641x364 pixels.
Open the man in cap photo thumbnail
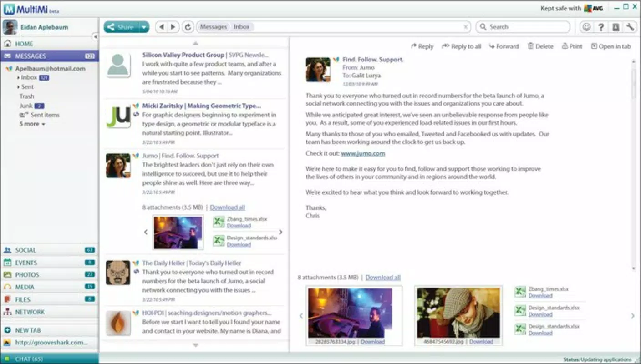pyautogui.click(x=458, y=313)
